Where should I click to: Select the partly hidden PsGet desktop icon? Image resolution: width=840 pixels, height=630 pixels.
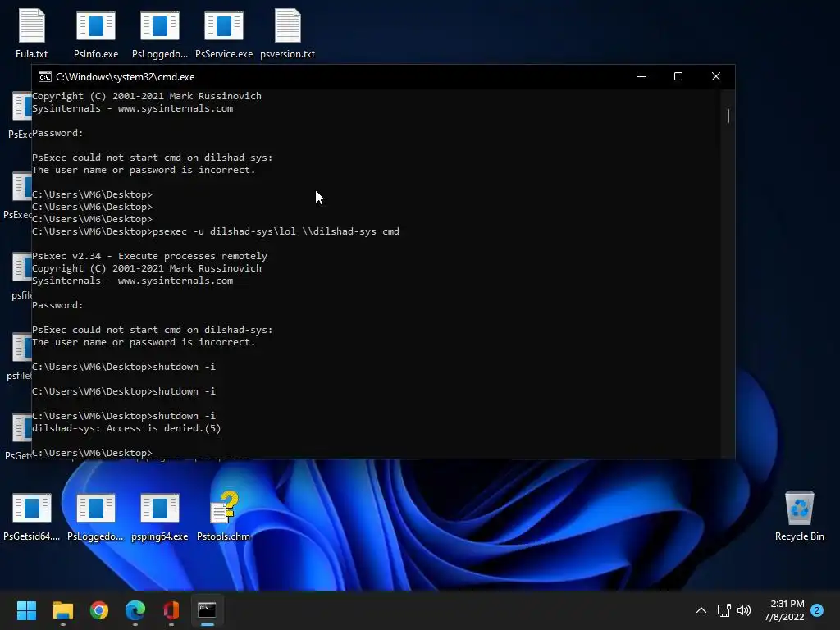[18, 436]
